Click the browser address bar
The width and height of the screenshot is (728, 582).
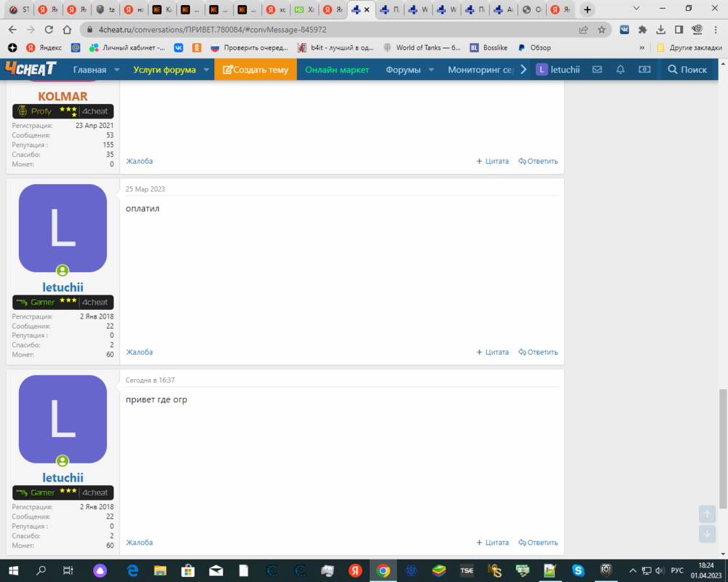click(x=328, y=30)
